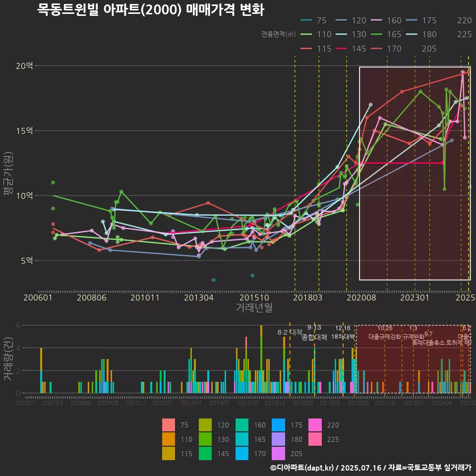The width and height of the screenshot is (476, 476).
Task: Click 202404 on the volume chart x-axis
Action: [x=442, y=403]
